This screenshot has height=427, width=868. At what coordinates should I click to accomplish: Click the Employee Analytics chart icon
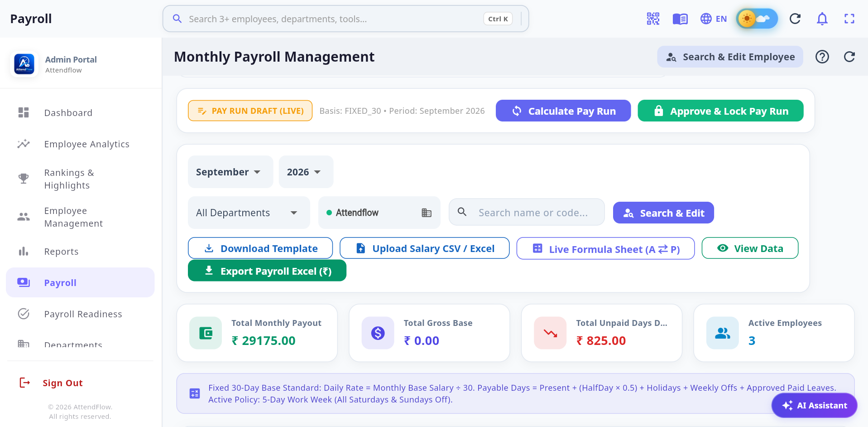pos(24,144)
